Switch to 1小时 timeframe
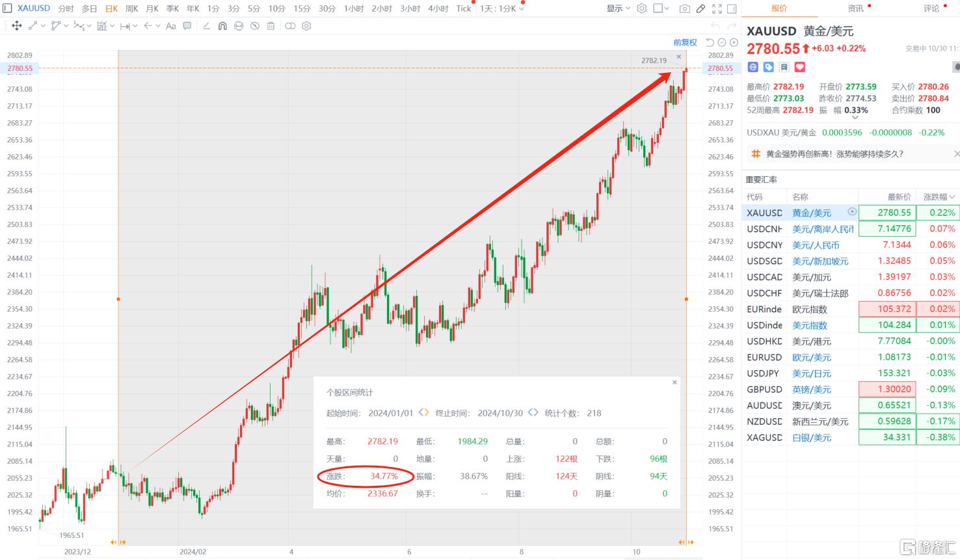 click(x=354, y=8)
